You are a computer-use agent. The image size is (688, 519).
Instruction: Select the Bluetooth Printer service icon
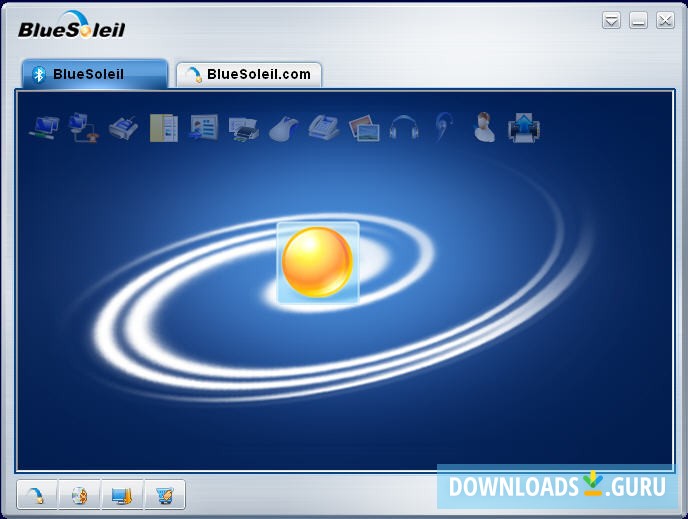click(x=244, y=129)
